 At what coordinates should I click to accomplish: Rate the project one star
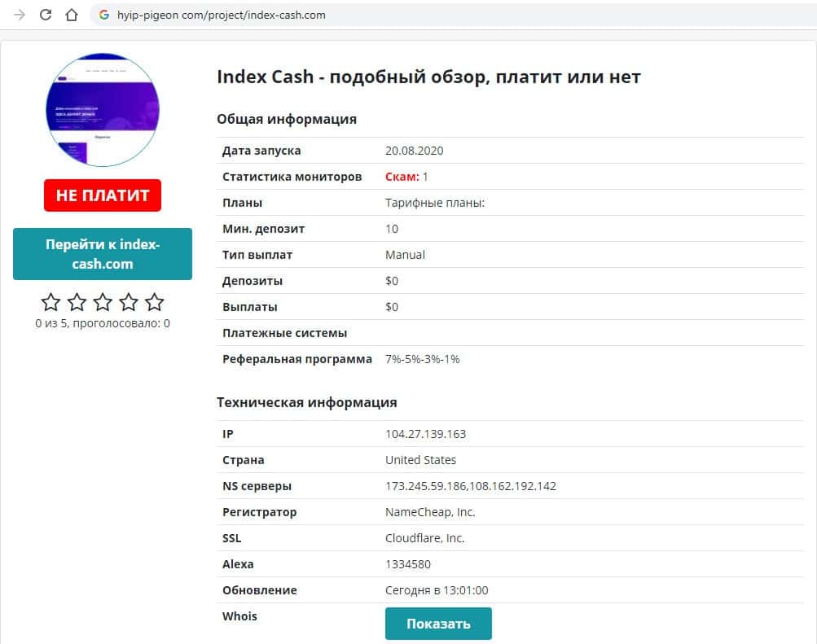[51, 302]
